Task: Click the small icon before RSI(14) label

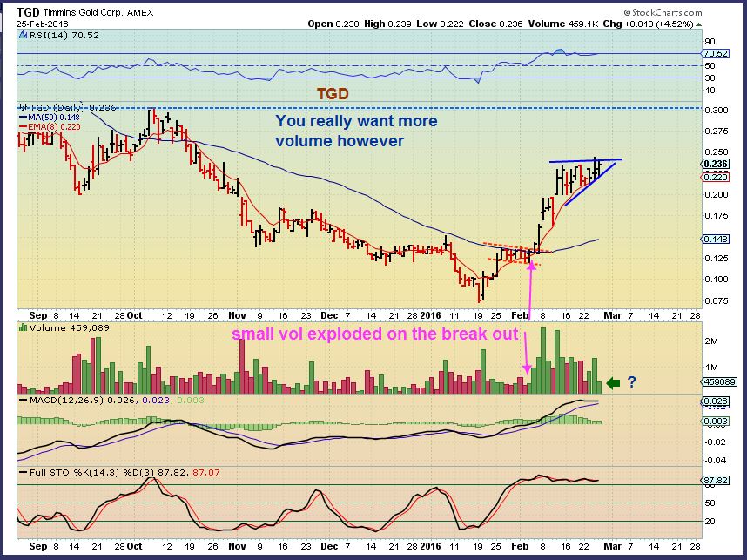Action: click(x=23, y=35)
